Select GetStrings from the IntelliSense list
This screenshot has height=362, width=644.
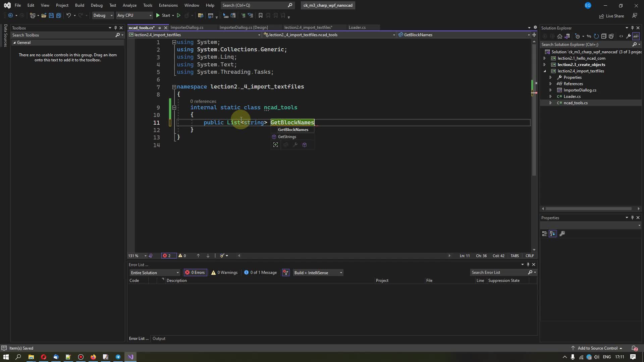[x=292, y=137]
